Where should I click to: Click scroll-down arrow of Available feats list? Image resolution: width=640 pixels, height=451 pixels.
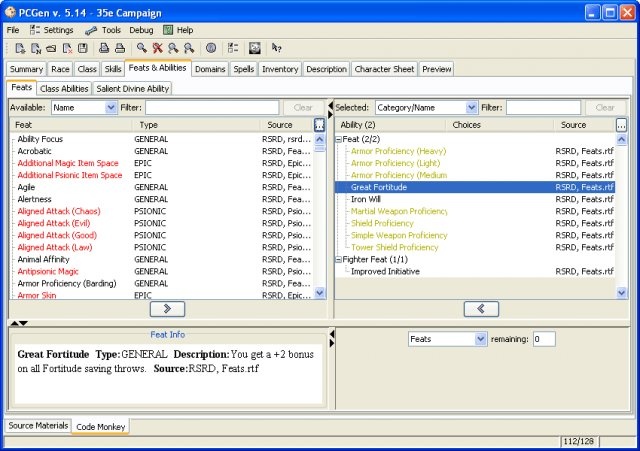click(x=319, y=293)
